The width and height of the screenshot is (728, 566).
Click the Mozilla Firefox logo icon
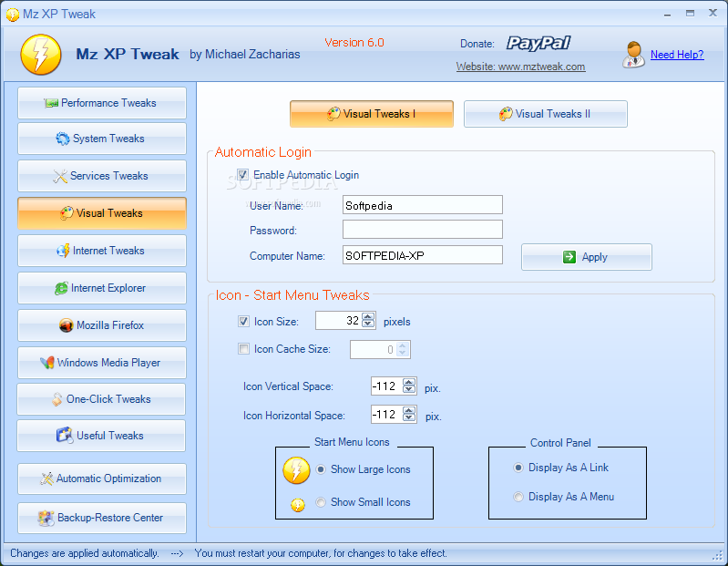(x=67, y=325)
